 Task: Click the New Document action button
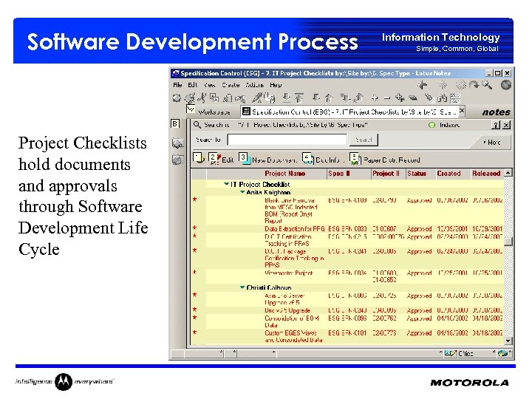[x=268, y=159]
